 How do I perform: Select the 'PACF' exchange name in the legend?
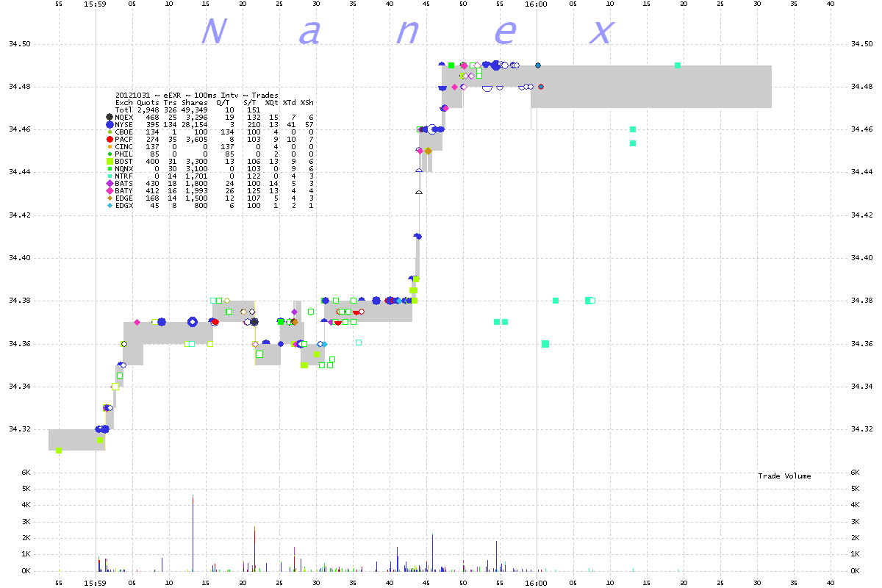[x=124, y=139]
